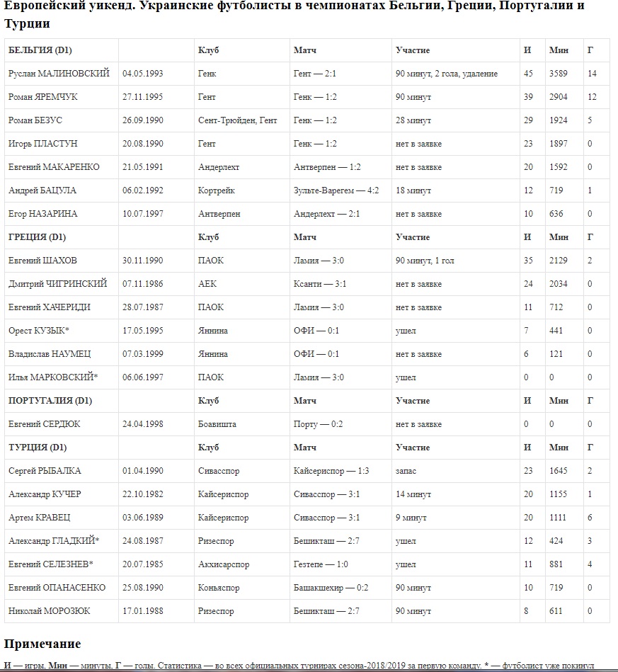This screenshot has width=618, height=672.
Task: Click the page title about Европейский уикенд
Action: 294,14
